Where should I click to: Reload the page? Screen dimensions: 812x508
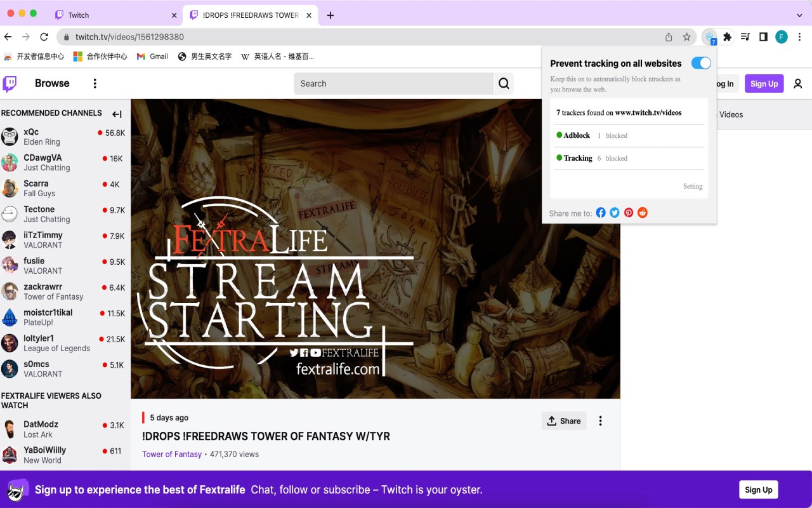click(44, 37)
